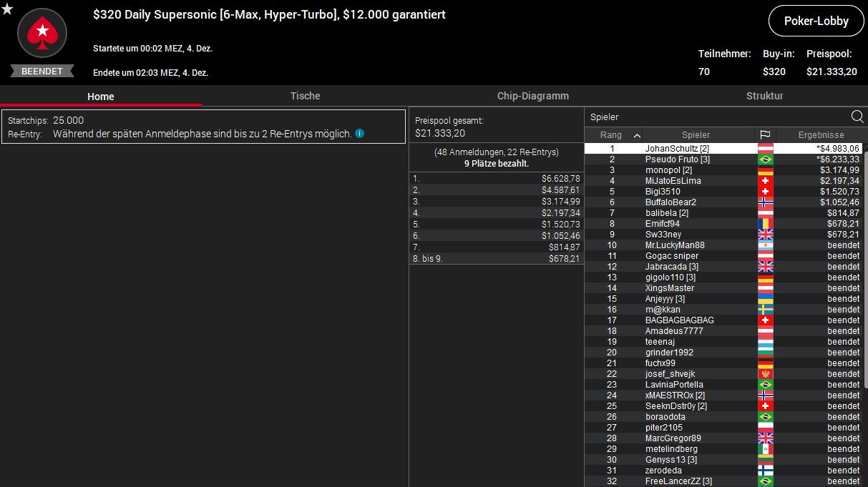Click the Norway flag beside BuffaloBear2

click(765, 202)
